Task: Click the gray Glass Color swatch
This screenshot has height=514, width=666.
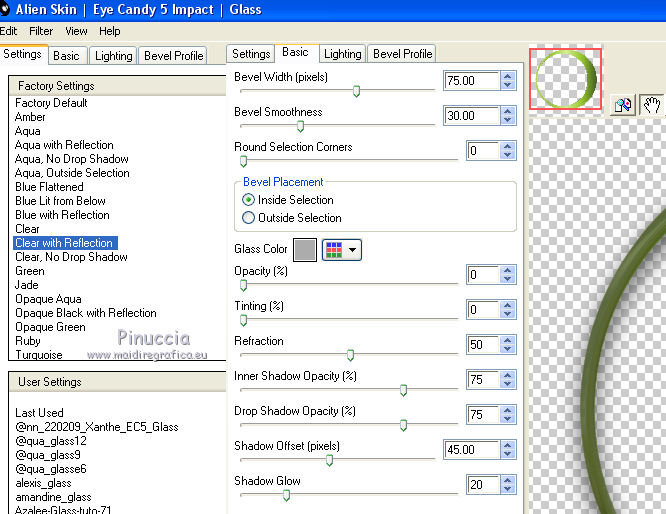Action: pos(305,250)
